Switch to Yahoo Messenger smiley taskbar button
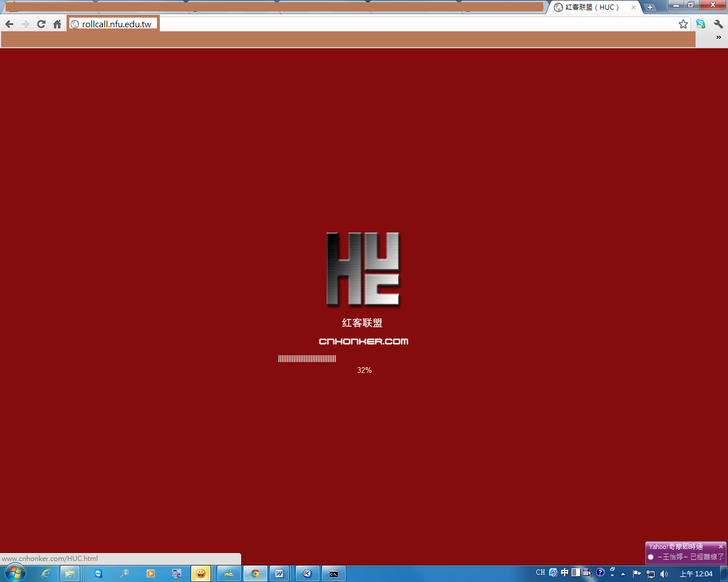Image resolution: width=728 pixels, height=582 pixels. [x=201, y=573]
